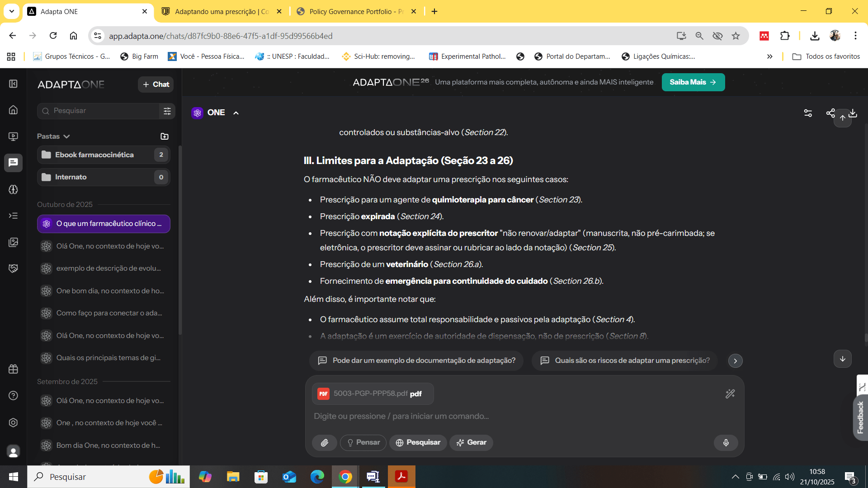The height and width of the screenshot is (488, 868).
Task: Click the new folder icon beside Pastas
Action: pyautogui.click(x=165, y=136)
